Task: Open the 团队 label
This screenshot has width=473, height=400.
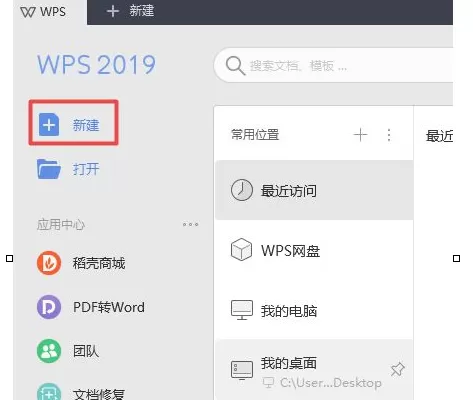Action: [86, 351]
